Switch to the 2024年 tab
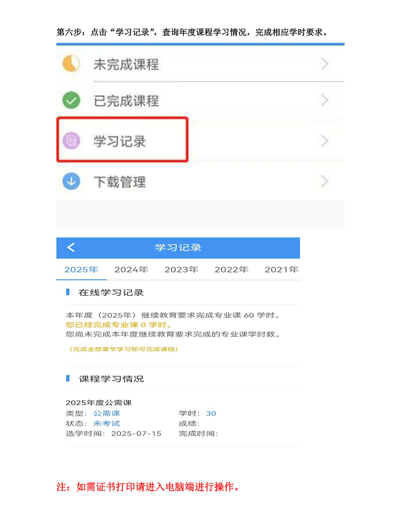Viewport: 399px width, 532px height. 131,270
